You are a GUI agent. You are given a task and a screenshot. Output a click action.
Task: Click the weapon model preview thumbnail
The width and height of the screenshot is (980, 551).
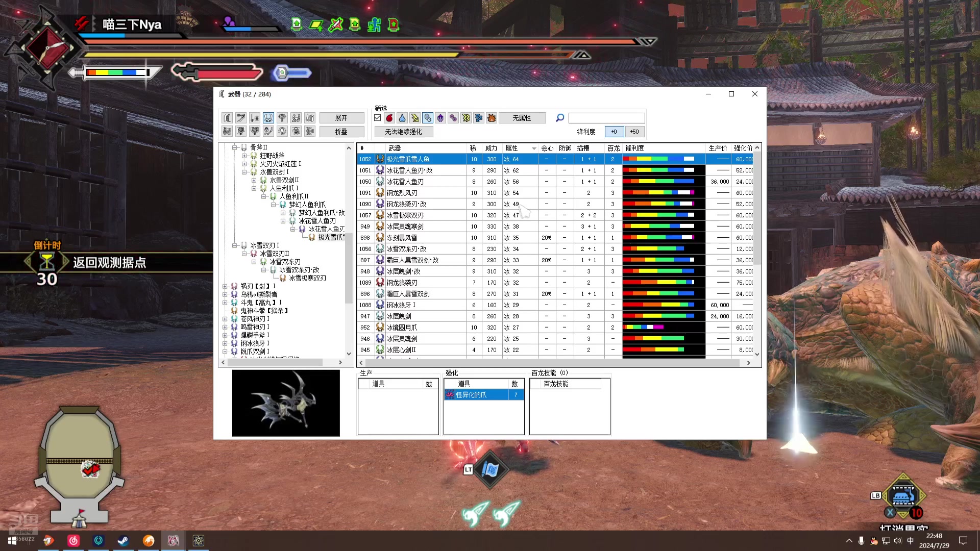click(x=286, y=403)
